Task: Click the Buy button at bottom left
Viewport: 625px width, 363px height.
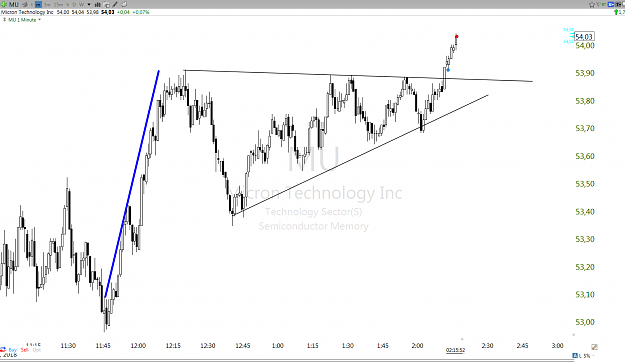Action: click(x=13, y=350)
